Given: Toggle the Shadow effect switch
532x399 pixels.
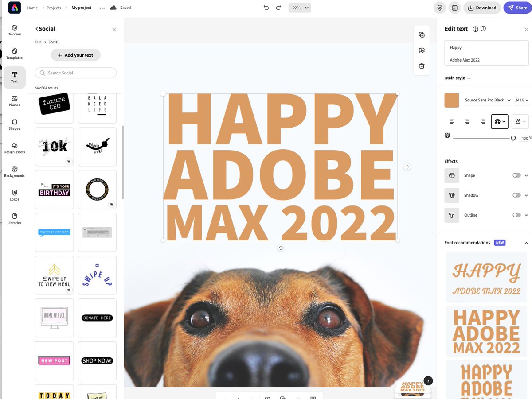Looking at the screenshot, I should click(516, 195).
